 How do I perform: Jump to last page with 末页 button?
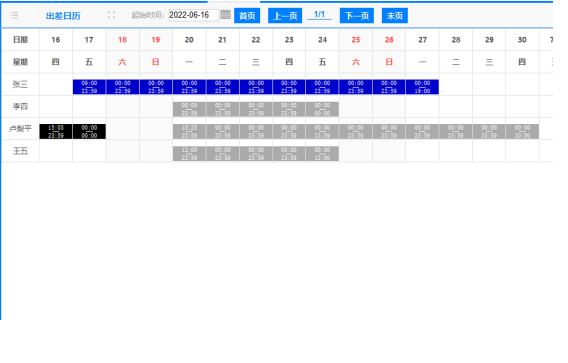click(394, 16)
